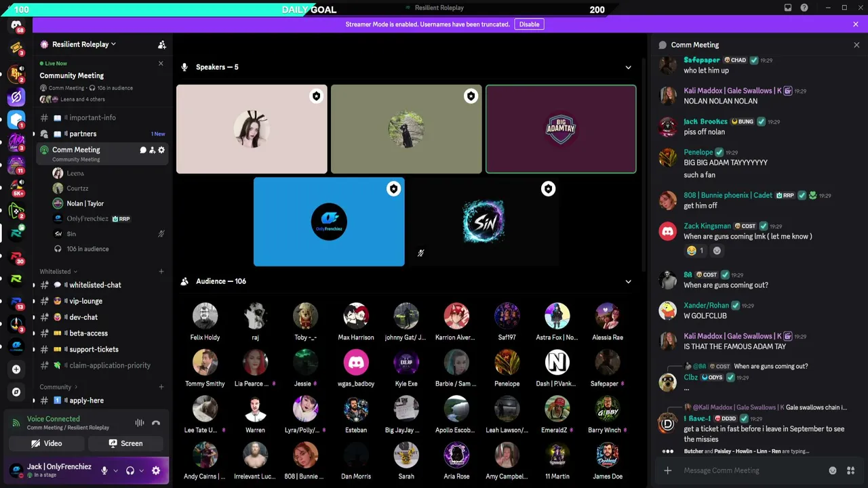Click the plus attachment icon in message box
The width and height of the screenshot is (868, 488).
668,470
